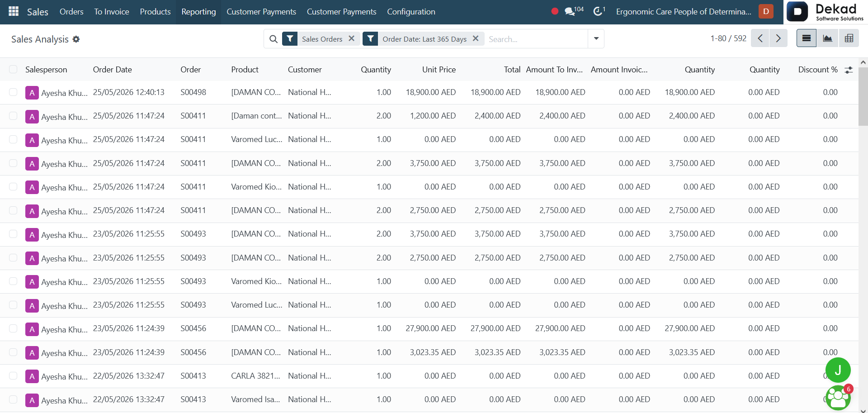Open the conversations icon with 104 messages
Screen dimensions: 868x413
tap(574, 11)
